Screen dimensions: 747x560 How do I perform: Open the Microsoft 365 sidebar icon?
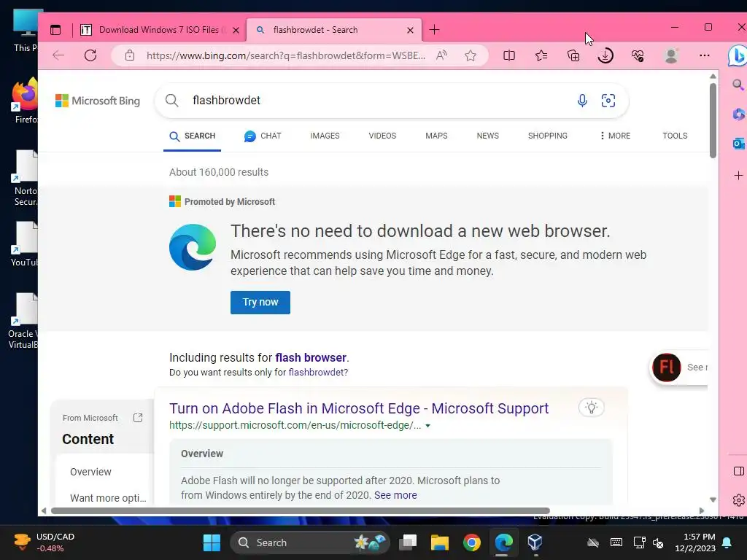point(738,114)
